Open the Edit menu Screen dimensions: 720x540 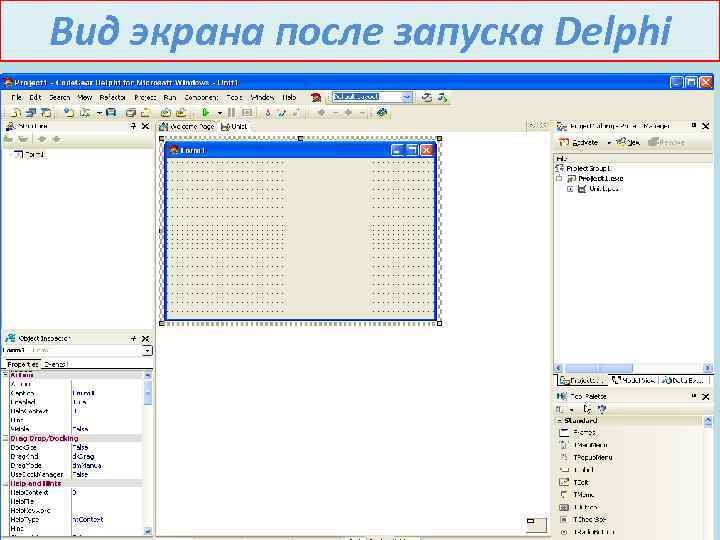[35, 97]
